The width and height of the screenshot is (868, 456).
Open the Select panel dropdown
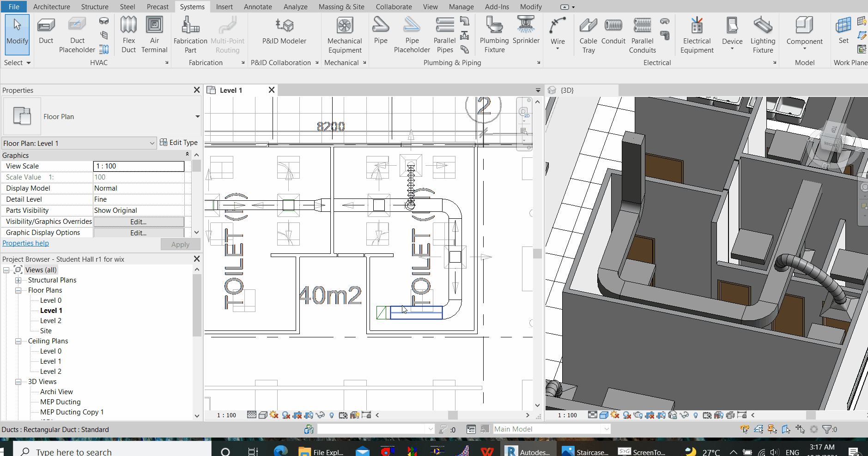pos(17,63)
